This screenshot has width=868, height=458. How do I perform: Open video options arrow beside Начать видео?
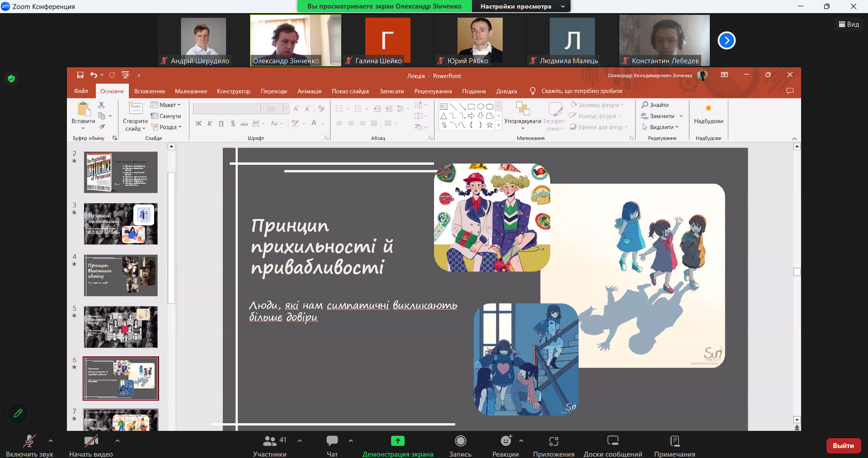coord(118,440)
